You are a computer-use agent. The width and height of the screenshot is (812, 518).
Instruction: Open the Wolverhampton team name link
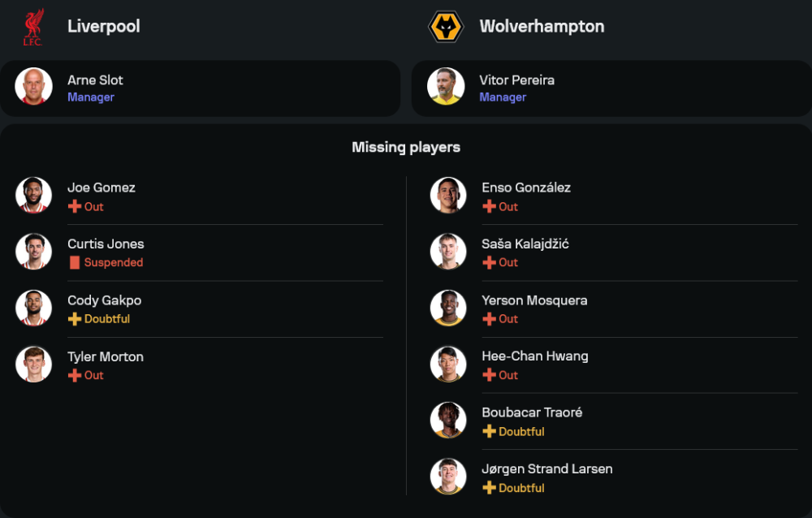(542, 27)
